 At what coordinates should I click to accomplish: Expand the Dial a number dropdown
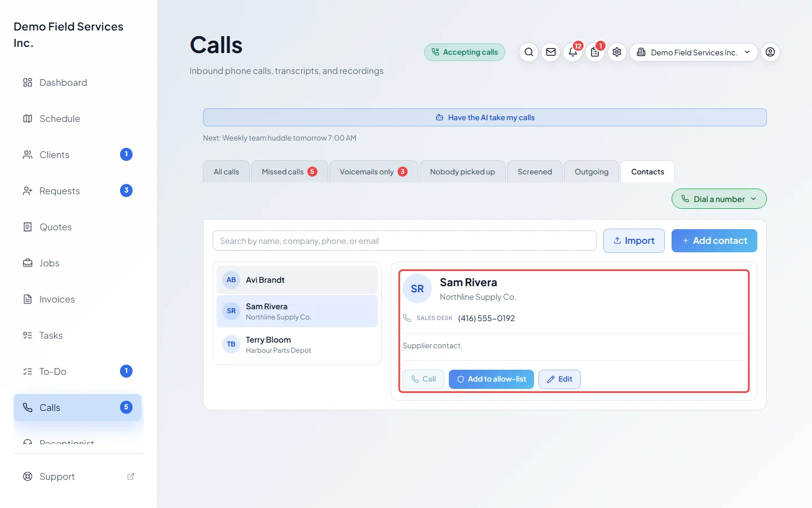pos(719,199)
